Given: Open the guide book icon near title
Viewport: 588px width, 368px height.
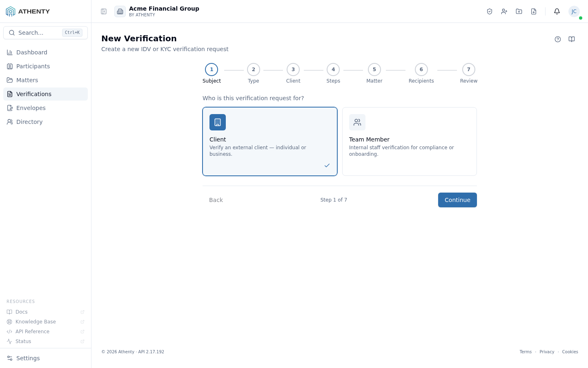Looking at the screenshot, I should pos(572,39).
